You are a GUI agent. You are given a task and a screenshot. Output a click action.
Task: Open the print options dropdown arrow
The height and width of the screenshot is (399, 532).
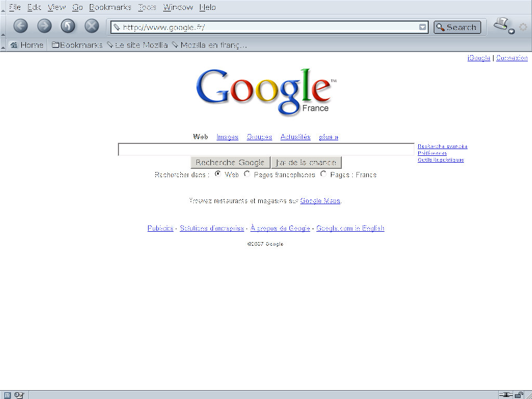[x=511, y=31]
